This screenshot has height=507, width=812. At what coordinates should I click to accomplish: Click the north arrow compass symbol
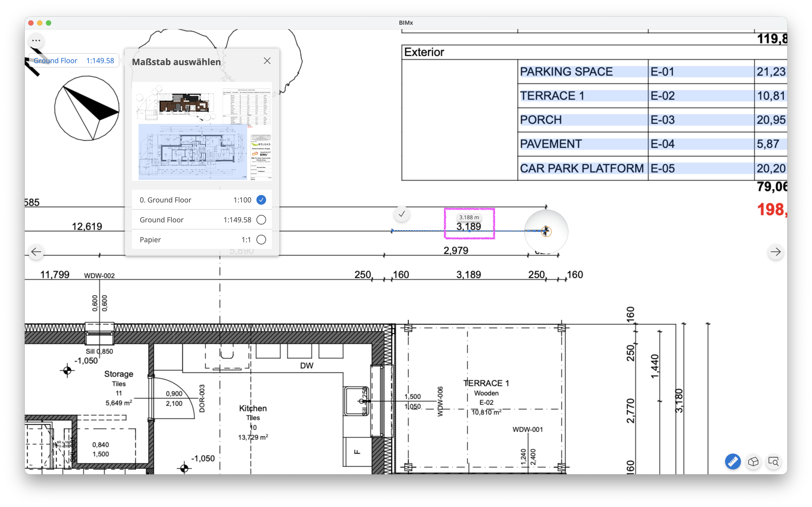tap(87, 108)
